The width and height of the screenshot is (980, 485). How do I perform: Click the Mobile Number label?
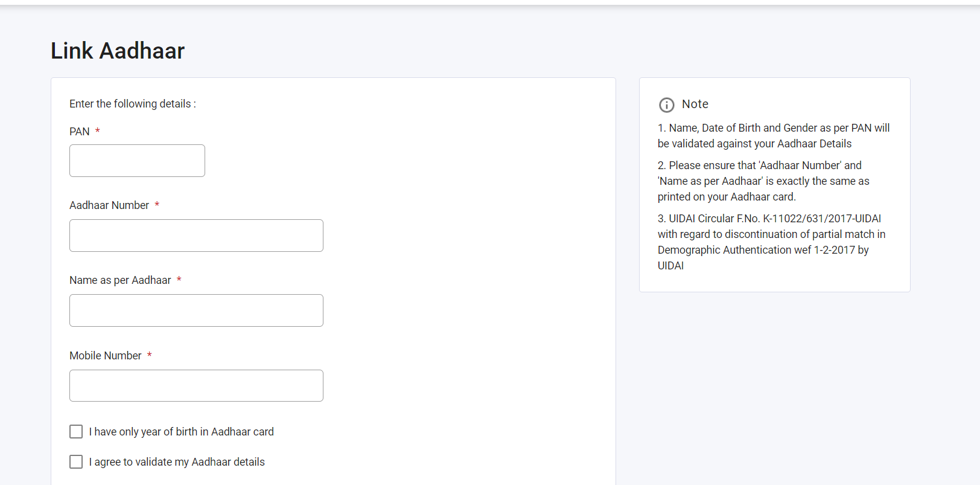106,356
